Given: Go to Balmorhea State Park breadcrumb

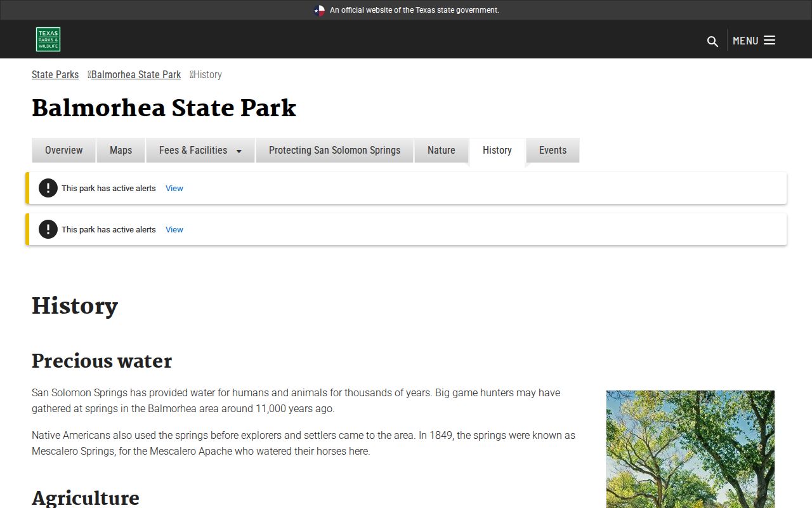Looking at the screenshot, I should [x=136, y=74].
